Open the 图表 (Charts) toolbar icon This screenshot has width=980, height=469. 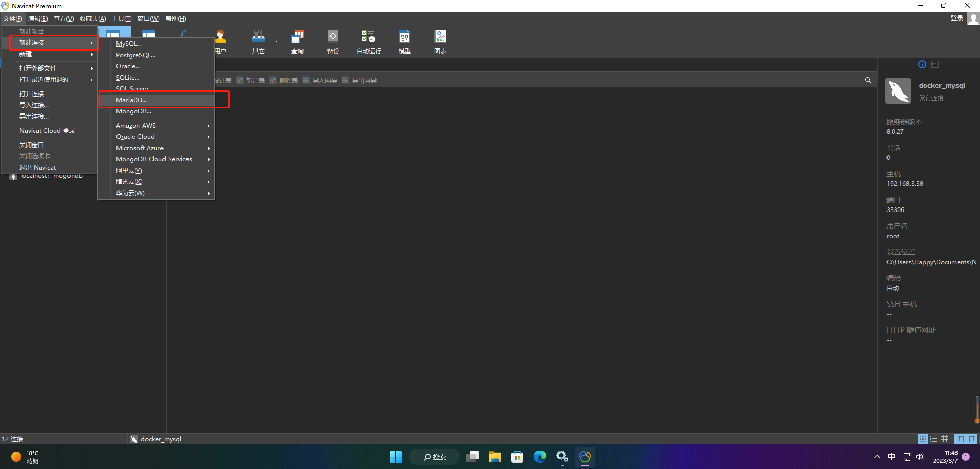click(x=440, y=42)
